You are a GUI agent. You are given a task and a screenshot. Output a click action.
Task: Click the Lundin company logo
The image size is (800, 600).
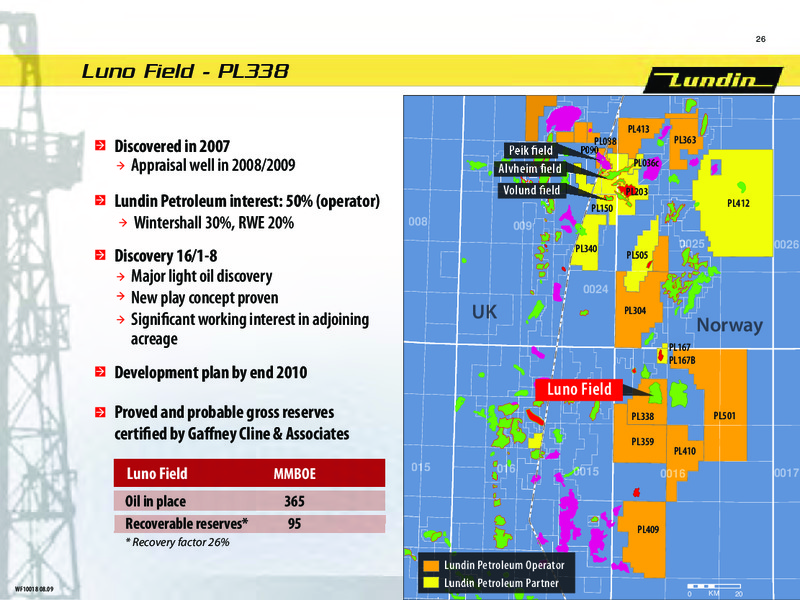pos(713,80)
